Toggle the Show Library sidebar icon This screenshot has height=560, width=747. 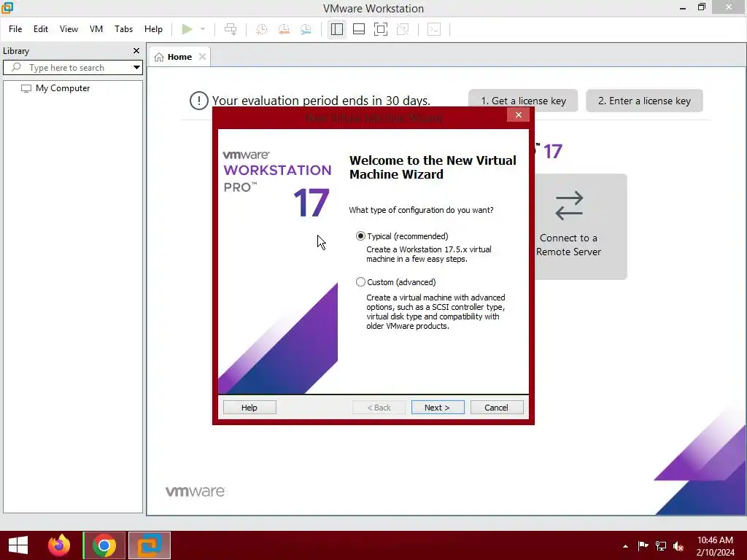337,29
